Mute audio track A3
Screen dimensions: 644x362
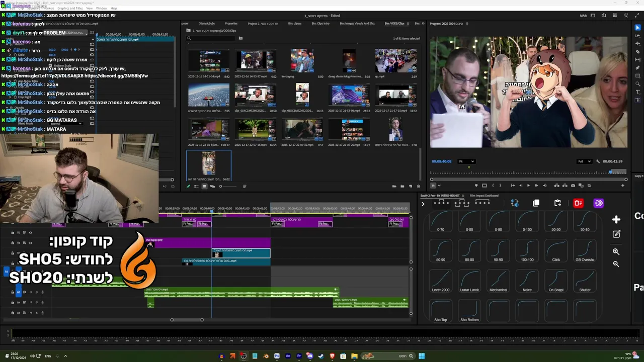click(x=31, y=292)
